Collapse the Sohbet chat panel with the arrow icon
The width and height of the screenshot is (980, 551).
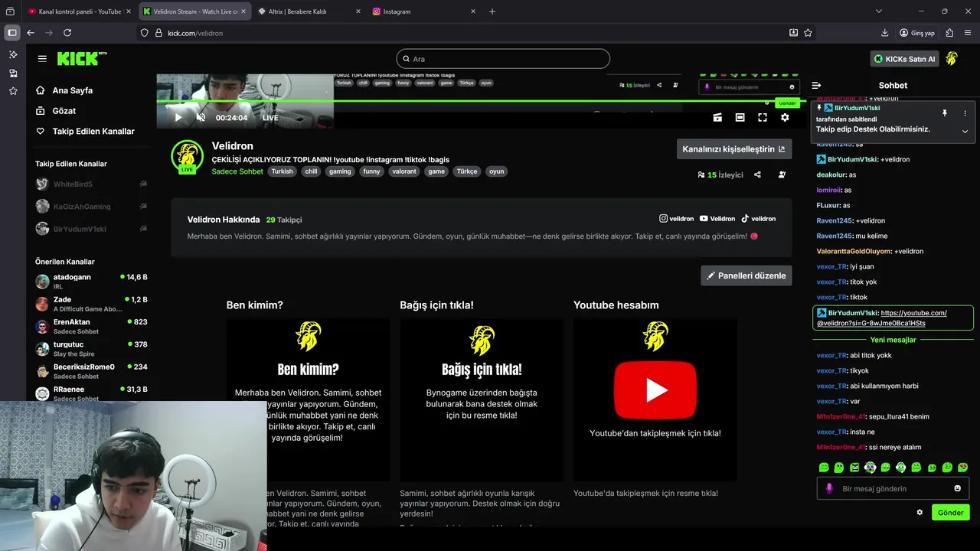pos(816,86)
